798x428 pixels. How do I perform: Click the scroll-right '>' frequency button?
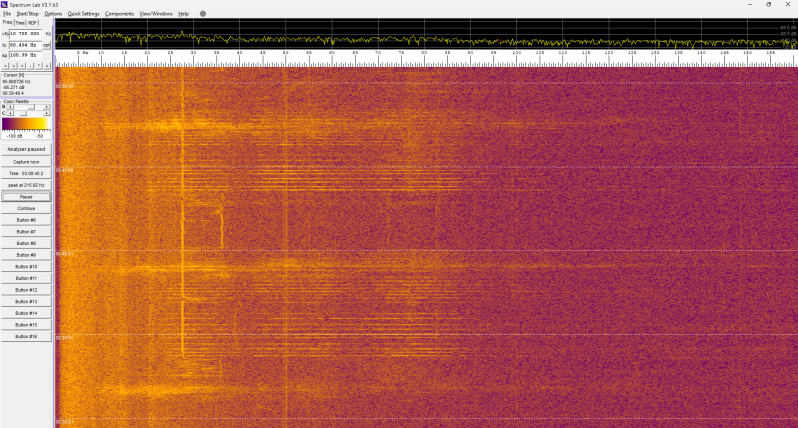13,66
